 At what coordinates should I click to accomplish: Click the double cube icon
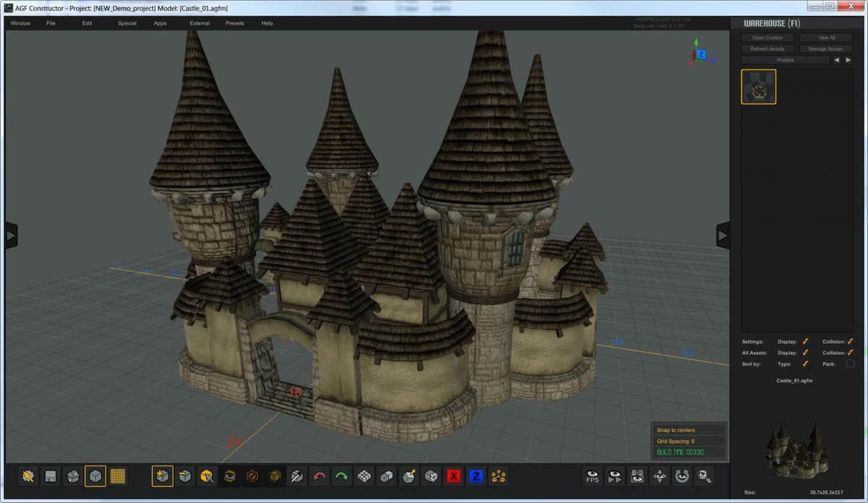click(387, 476)
